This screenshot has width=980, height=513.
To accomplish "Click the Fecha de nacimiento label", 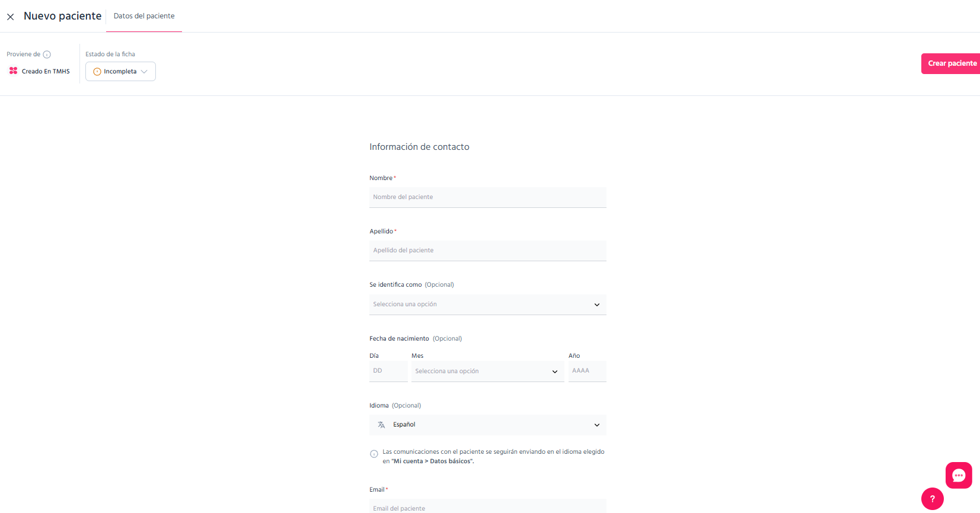I will point(399,339).
